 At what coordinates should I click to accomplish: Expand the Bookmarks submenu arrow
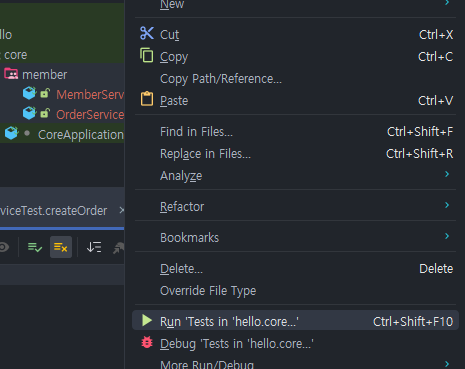[447, 236]
